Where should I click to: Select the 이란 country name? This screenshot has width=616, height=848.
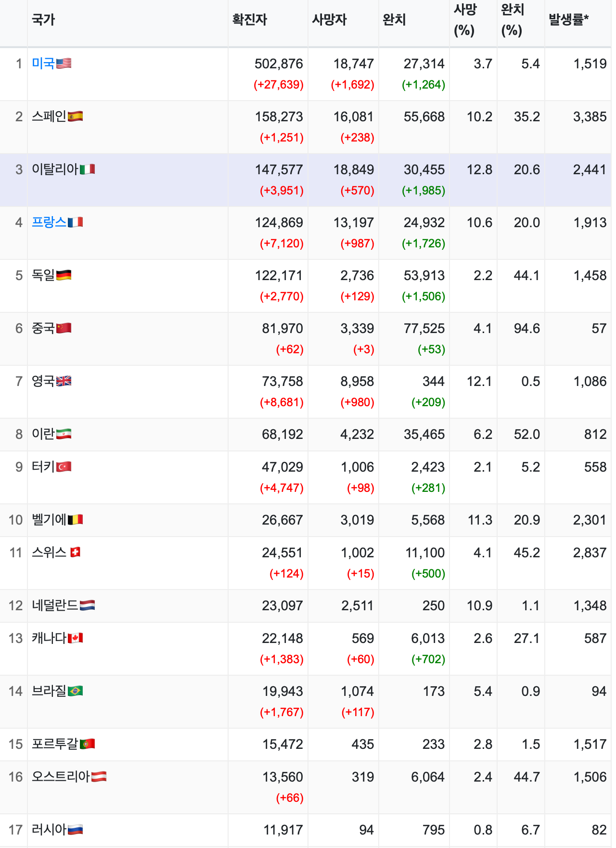click(43, 434)
